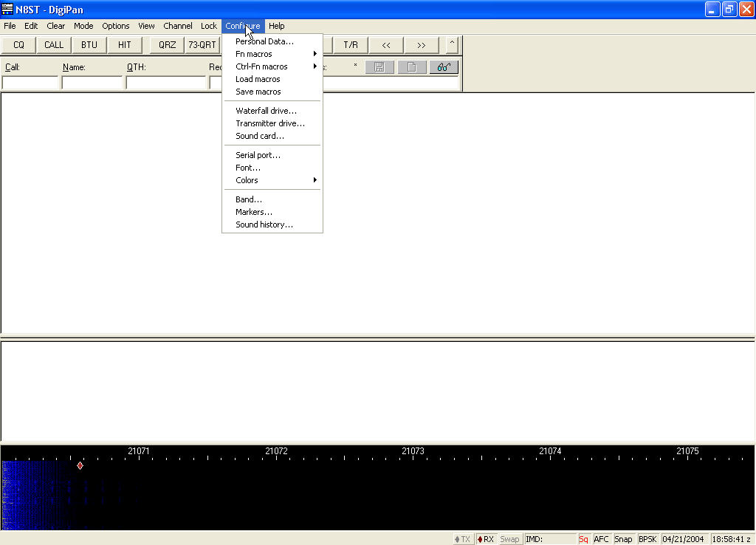Open the Lock menu
Image resolution: width=756 pixels, height=545 pixels.
[209, 26]
